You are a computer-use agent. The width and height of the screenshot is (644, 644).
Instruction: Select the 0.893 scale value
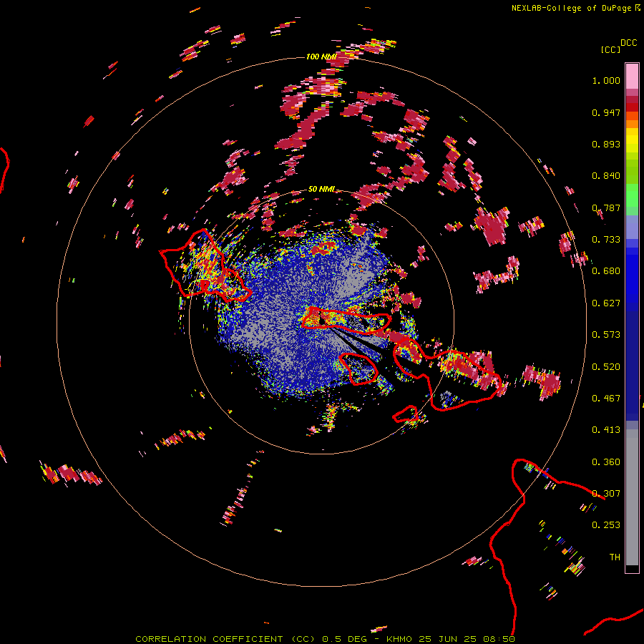(606, 144)
